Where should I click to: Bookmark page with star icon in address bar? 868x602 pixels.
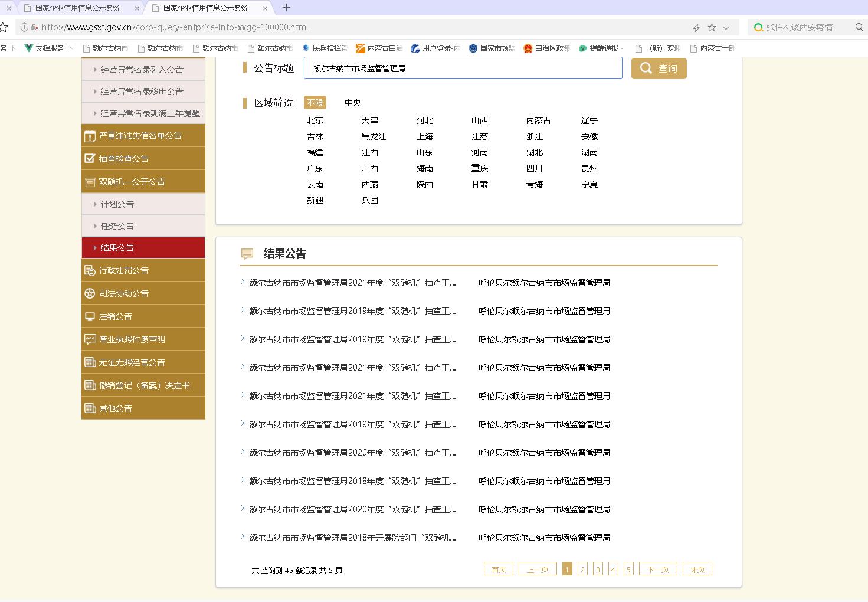click(x=712, y=27)
